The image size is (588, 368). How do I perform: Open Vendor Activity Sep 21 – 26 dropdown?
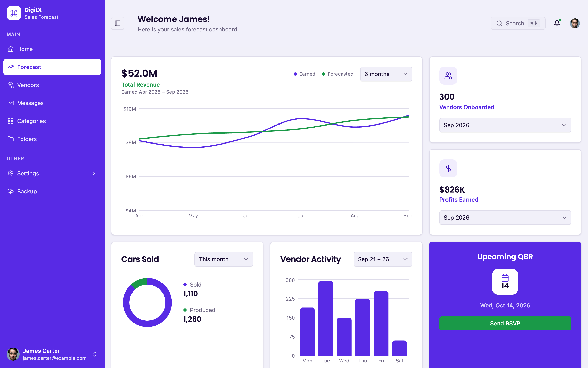(x=383, y=259)
